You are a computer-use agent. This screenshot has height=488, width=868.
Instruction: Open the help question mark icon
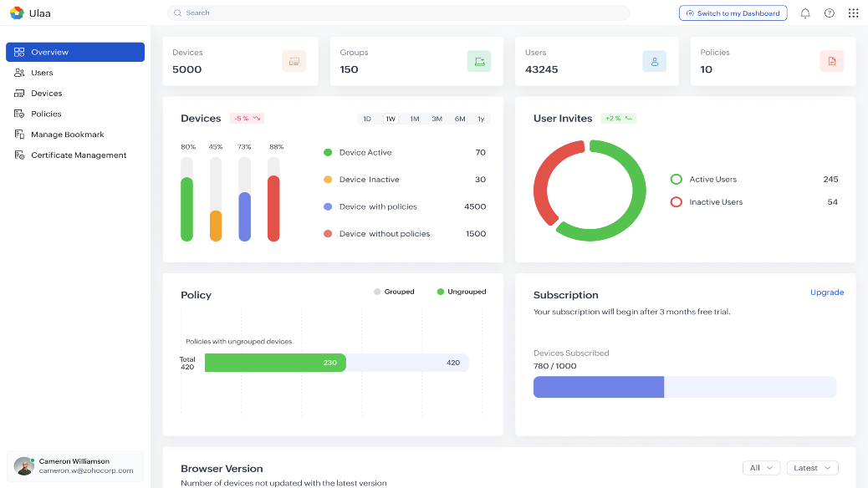(830, 13)
